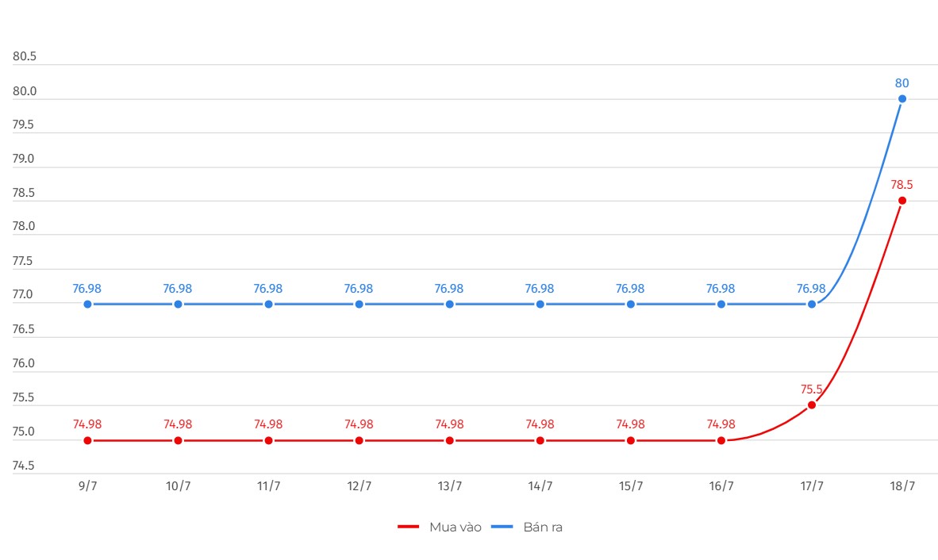The image size is (938, 560).
Task: Click the red 75.5 data point
Action: pyautogui.click(x=812, y=405)
